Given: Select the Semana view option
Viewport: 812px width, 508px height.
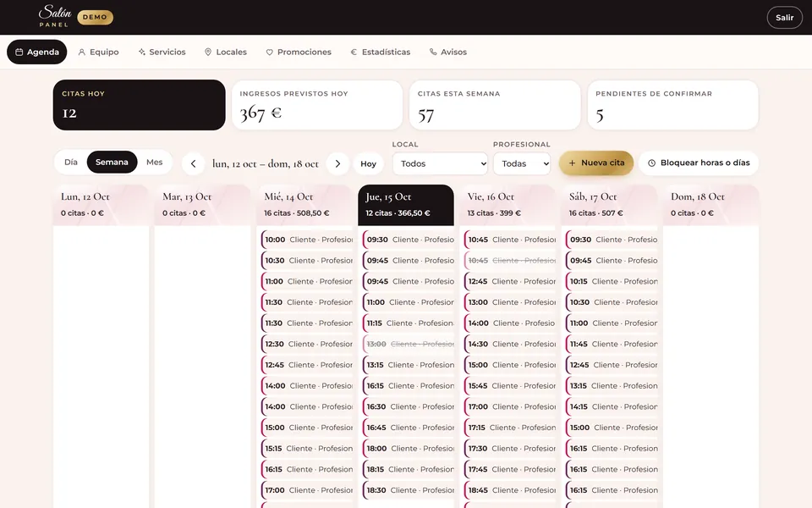Looking at the screenshot, I should 112,163.
